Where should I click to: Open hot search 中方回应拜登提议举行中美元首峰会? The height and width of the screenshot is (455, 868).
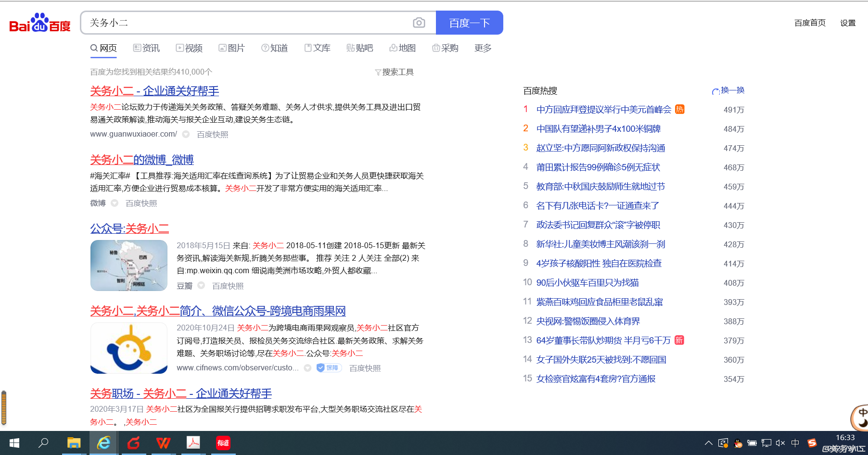click(x=603, y=109)
